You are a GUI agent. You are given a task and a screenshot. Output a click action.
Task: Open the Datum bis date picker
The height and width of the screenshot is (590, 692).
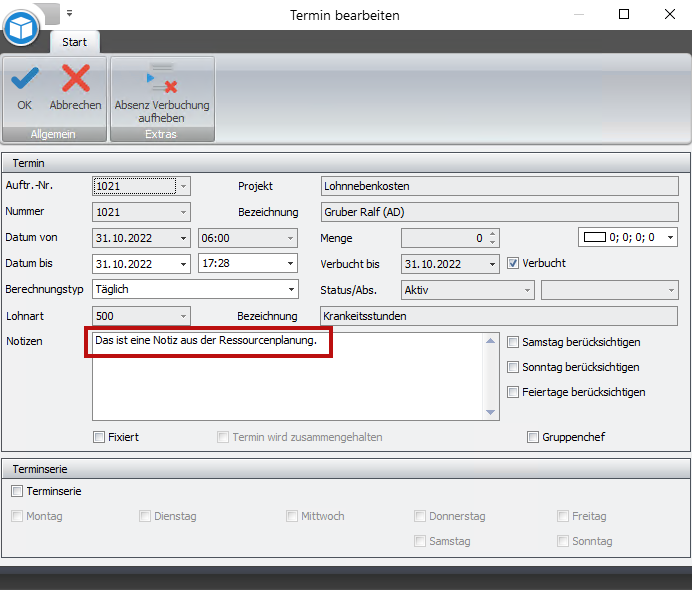pos(184,264)
